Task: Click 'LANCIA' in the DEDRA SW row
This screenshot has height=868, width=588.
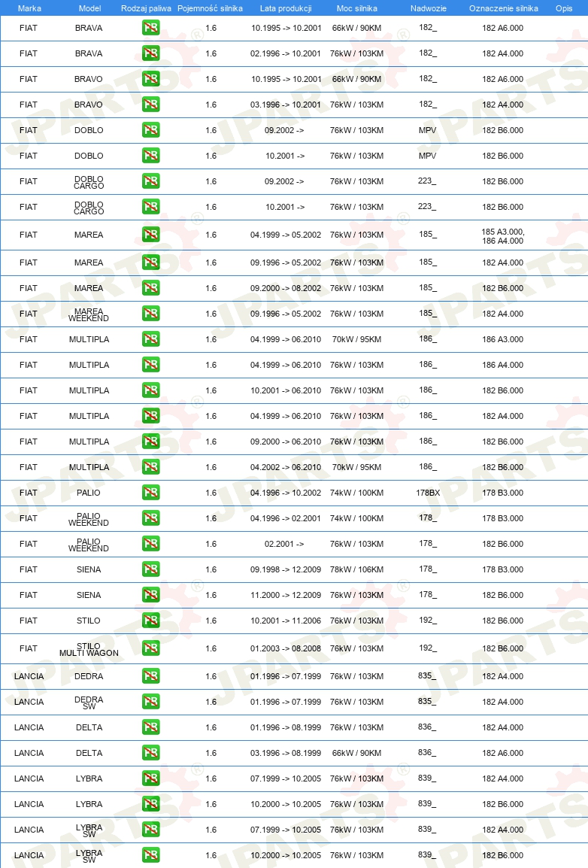Action: pos(29,702)
